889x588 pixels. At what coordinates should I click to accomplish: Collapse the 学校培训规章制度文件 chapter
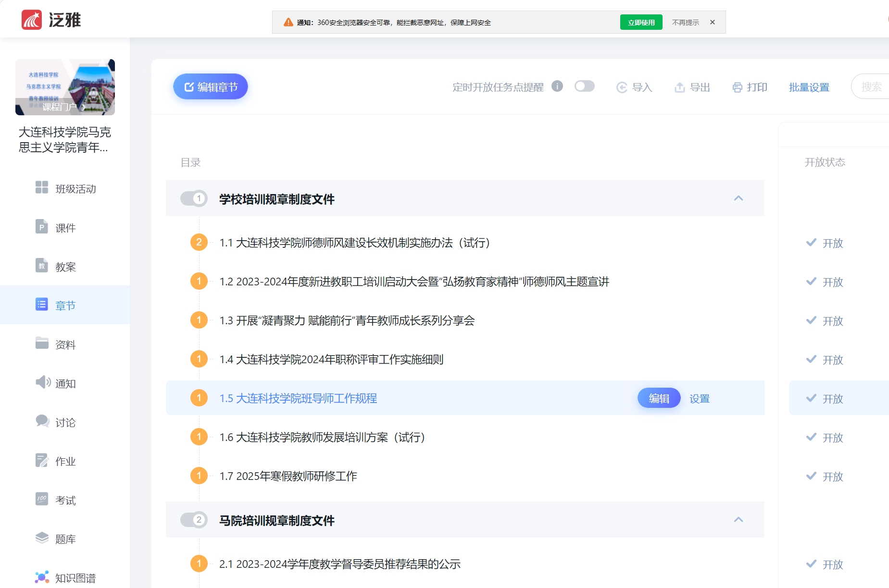pos(739,198)
